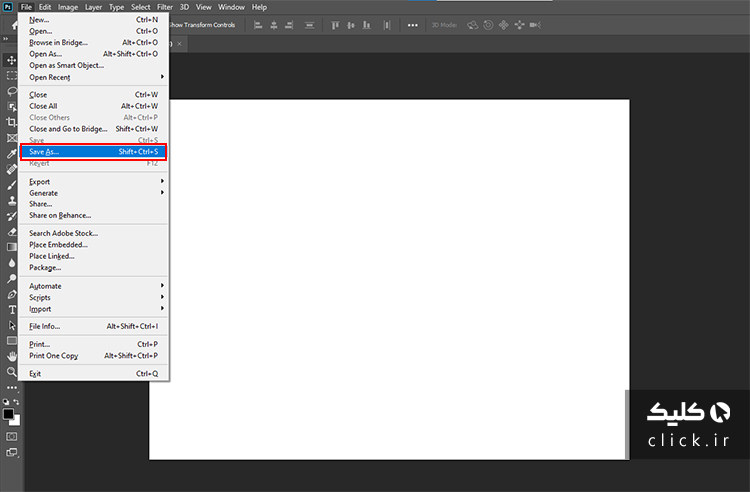Open the Image menu
This screenshot has width=750, height=492.
[x=68, y=7]
